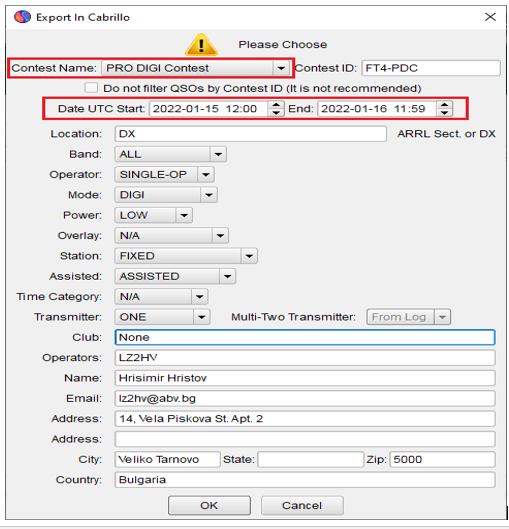This screenshot has width=509, height=529.
Task: Open the Power LOW dropdown
Action: point(184,215)
